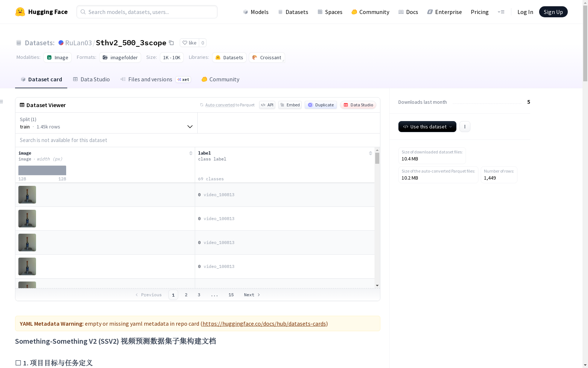Open Docs in top navigation

point(408,12)
